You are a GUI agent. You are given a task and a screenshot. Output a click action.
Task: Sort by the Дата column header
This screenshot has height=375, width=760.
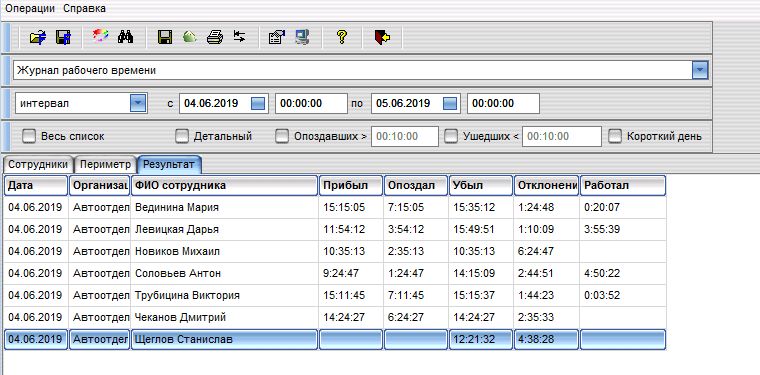pos(36,186)
